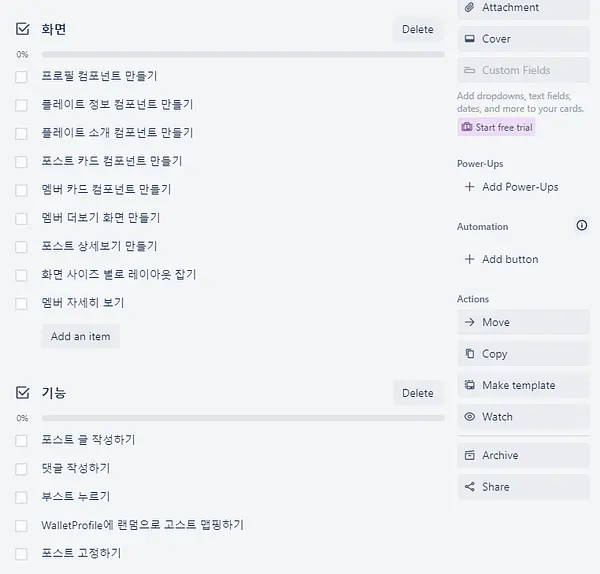Image resolution: width=600 pixels, height=574 pixels.
Task: Tick the 멤버 자세히 보기 checkbox
Action: [21, 303]
